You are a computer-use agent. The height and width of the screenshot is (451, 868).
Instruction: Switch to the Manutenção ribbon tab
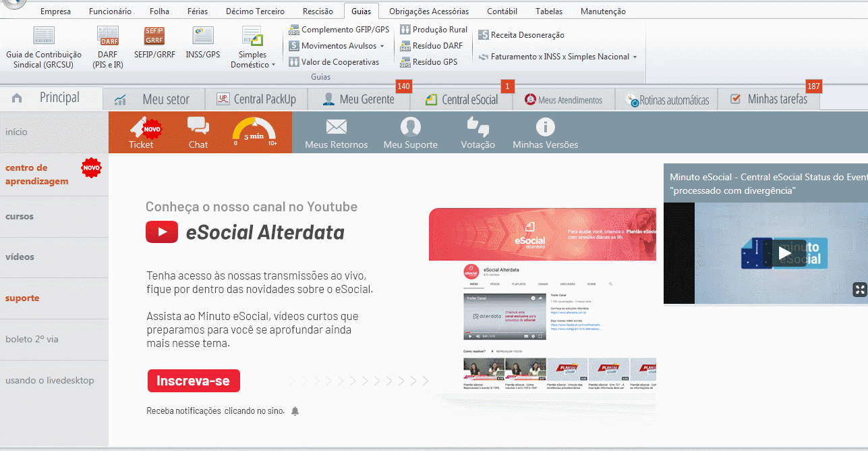pyautogui.click(x=603, y=11)
